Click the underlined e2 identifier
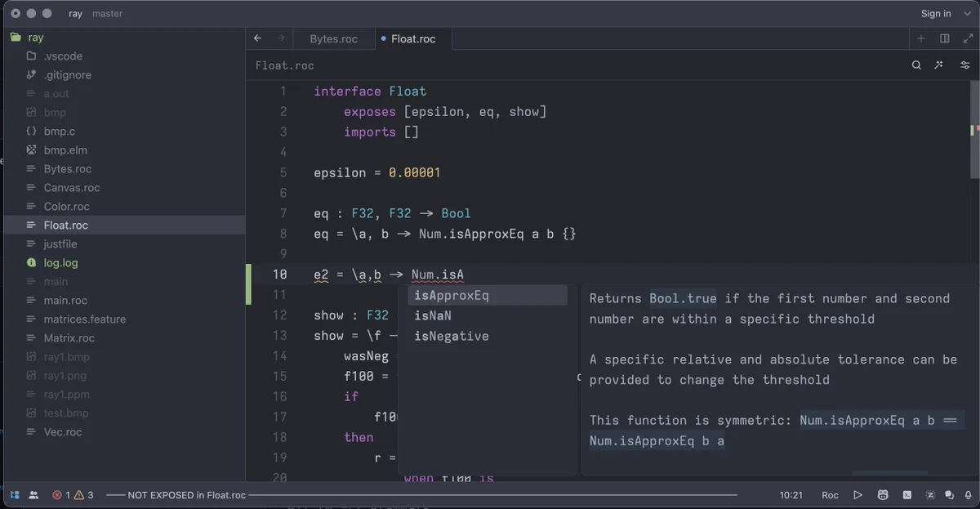The width and height of the screenshot is (980, 509). click(x=322, y=275)
